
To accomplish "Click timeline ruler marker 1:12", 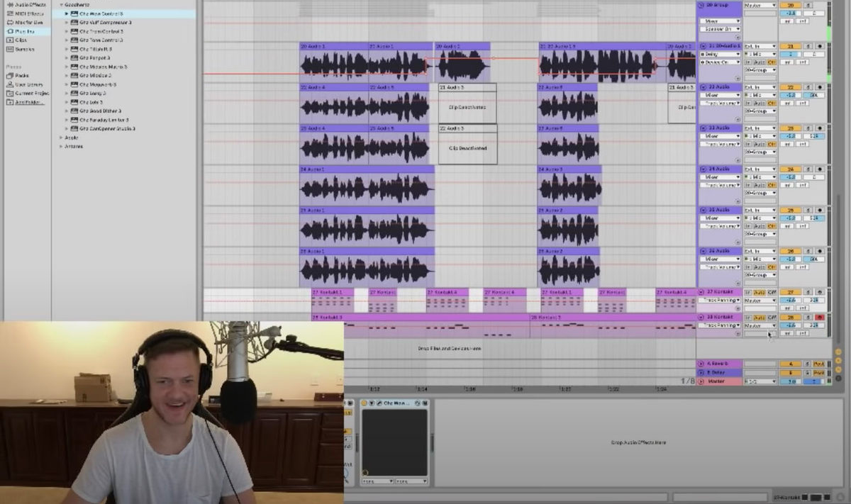I will click(x=374, y=388).
